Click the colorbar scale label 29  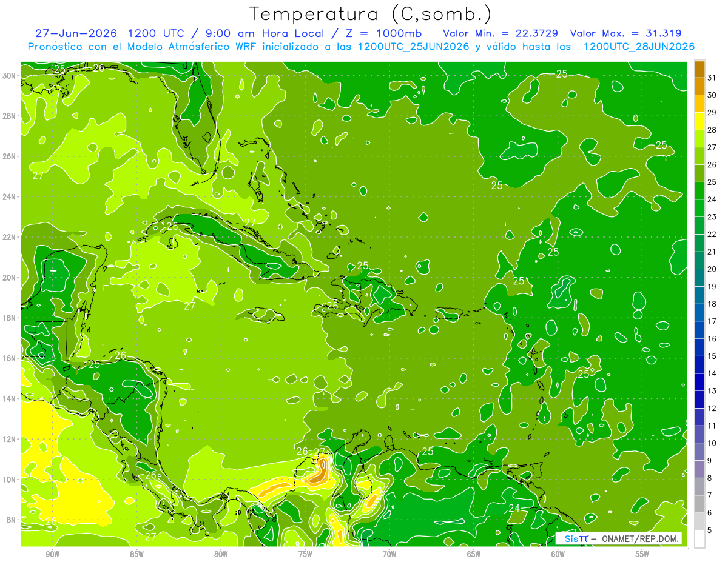tap(712, 113)
